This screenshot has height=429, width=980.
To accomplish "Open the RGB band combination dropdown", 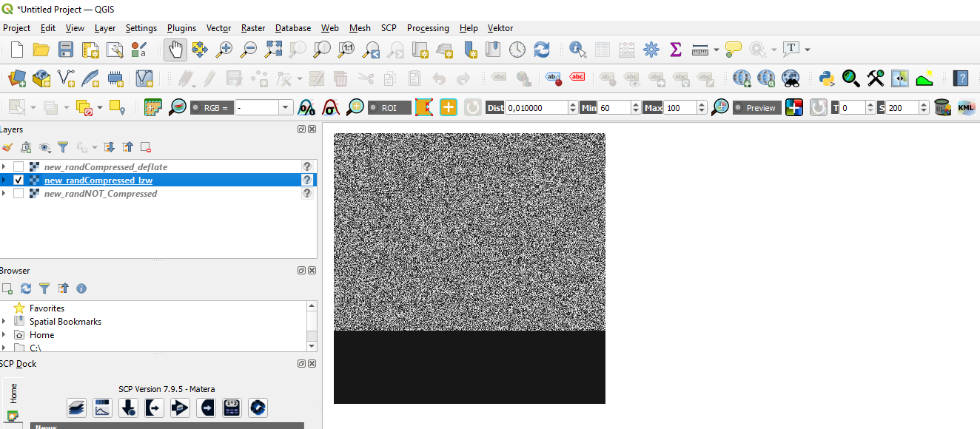I will pos(285,107).
